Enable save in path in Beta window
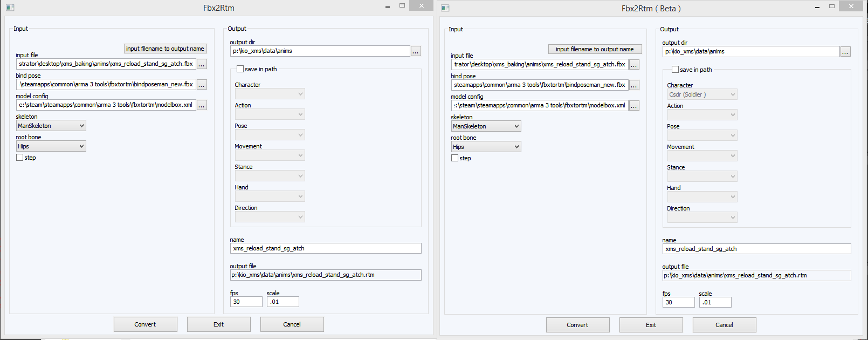 point(676,70)
